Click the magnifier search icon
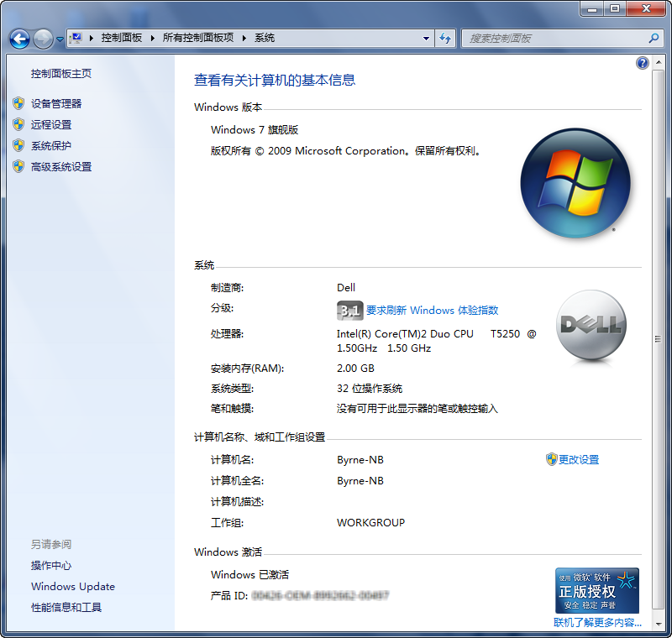The width and height of the screenshot is (672, 638). 654,38
